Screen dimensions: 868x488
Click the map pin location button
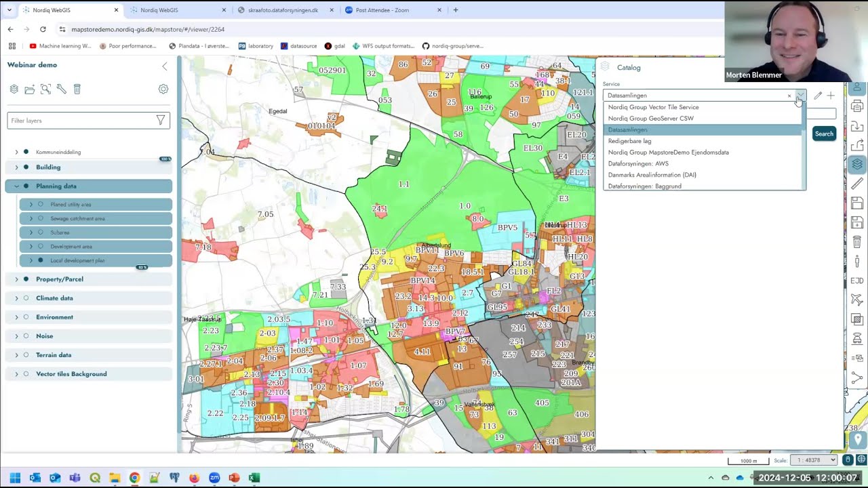857,439
